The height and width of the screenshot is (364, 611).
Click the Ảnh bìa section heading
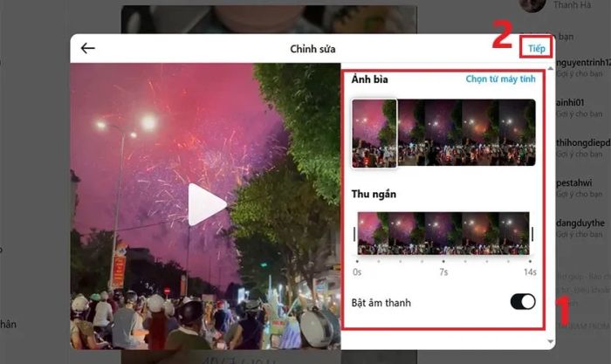pyautogui.click(x=369, y=79)
